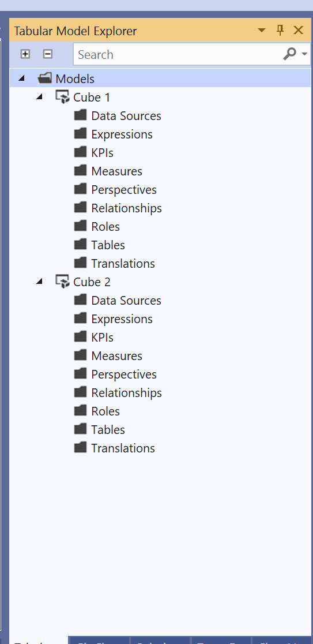This screenshot has width=313, height=644.
Task: Click the Collapse All minus icon
Action: (x=48, y=54)
